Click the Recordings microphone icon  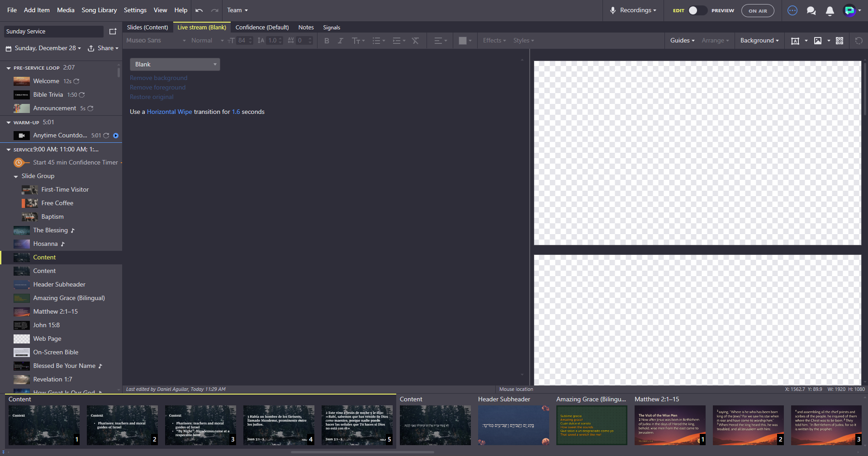point(613,10)
